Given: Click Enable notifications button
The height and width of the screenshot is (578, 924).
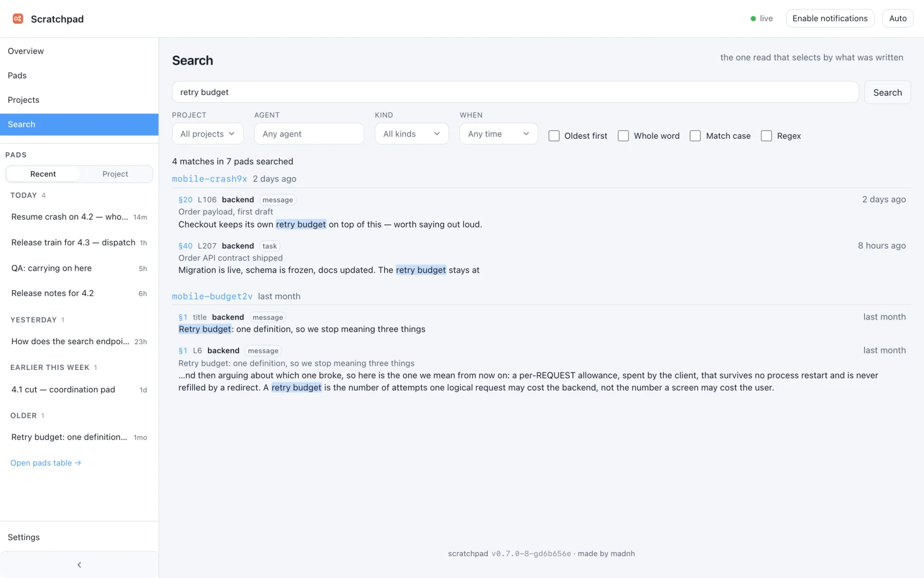Looking at the screenshot, I should pos(830,18).
